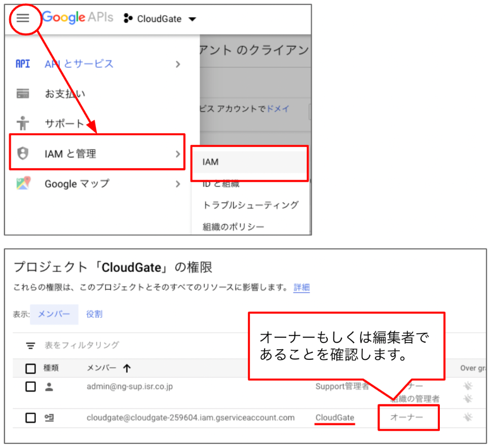490x448 pixels.
Task: Click the top over-granted icon in admin row
Action: (468, 386)
